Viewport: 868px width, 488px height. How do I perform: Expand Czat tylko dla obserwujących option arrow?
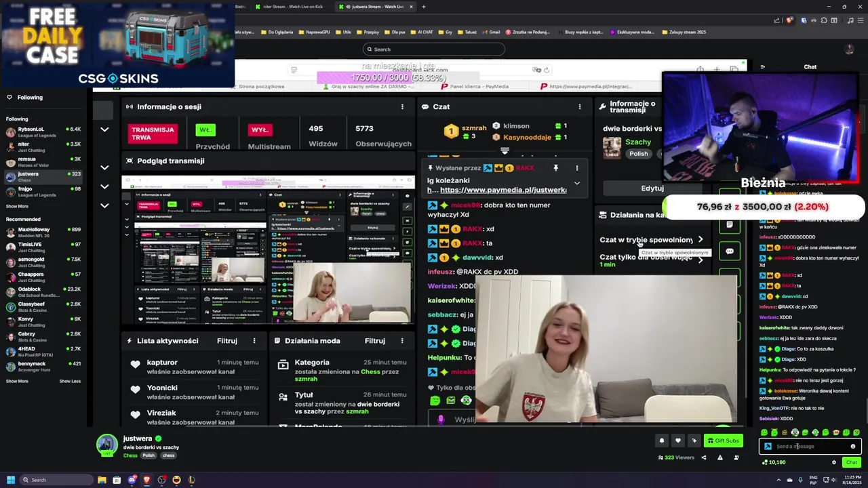pyautogui.click(x=701, y=260)
